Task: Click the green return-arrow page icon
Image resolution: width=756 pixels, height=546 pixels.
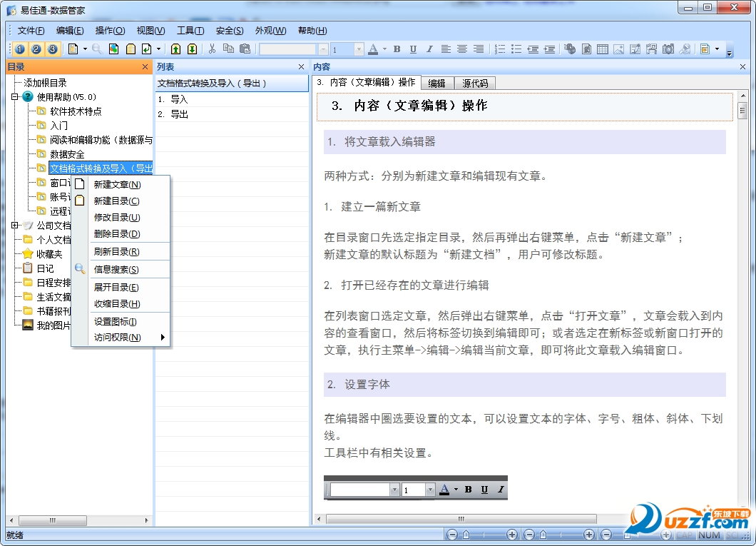Action: (147, 49)
